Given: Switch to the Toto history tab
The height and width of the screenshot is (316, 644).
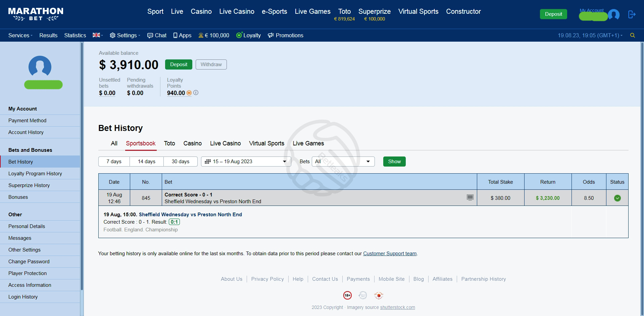Looking at the screenshot, I should (169, 143).
